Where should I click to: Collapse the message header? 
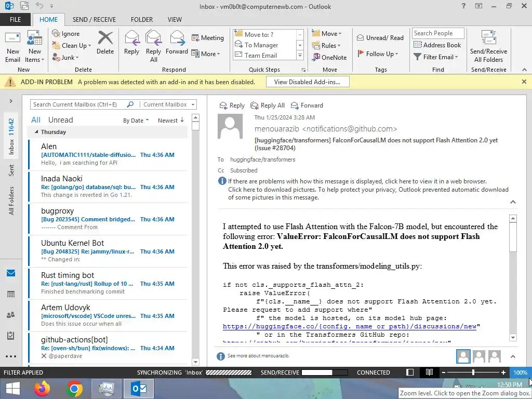513,202
